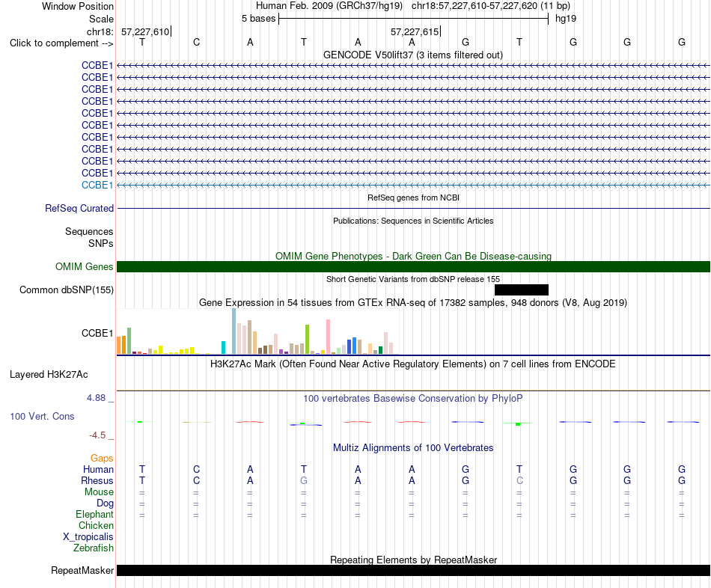Select the X_tropicalis alignment row label
Image resolution: width=711 pixels, height=588 pixels.
coord(88,537)
